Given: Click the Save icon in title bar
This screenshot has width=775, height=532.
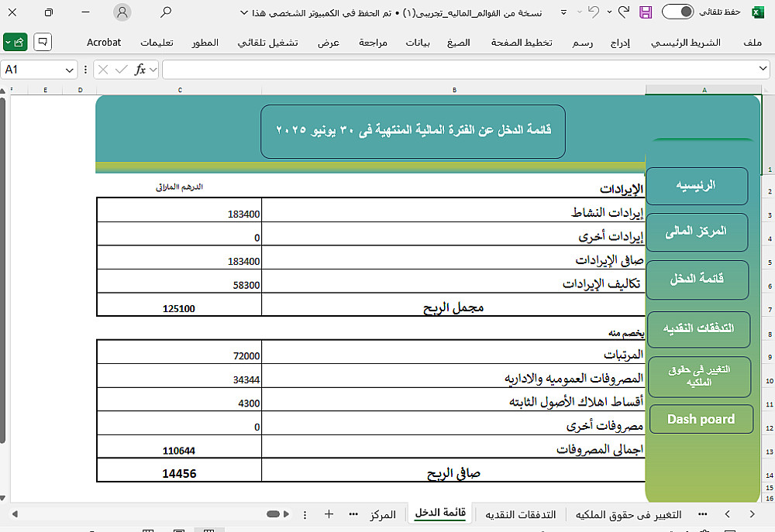Looking at the screenshot, I should point(646,12).
